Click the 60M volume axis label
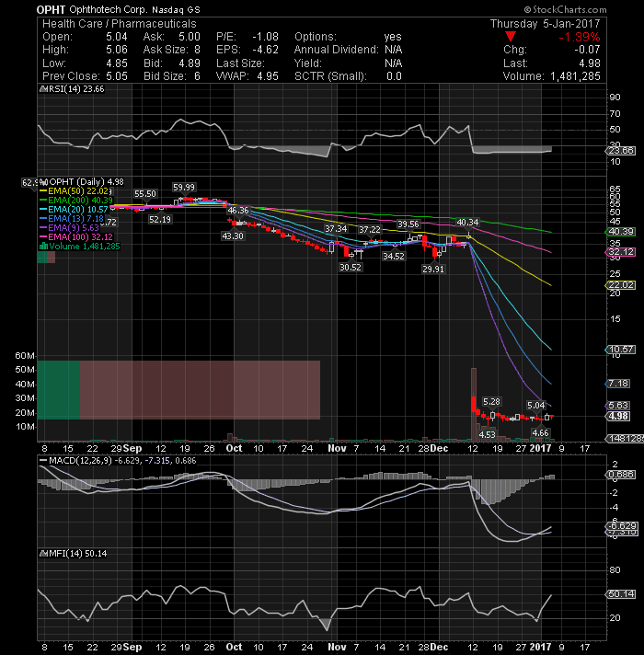The height and width of the screenshot is (655, 644). [x=25, y=356]
